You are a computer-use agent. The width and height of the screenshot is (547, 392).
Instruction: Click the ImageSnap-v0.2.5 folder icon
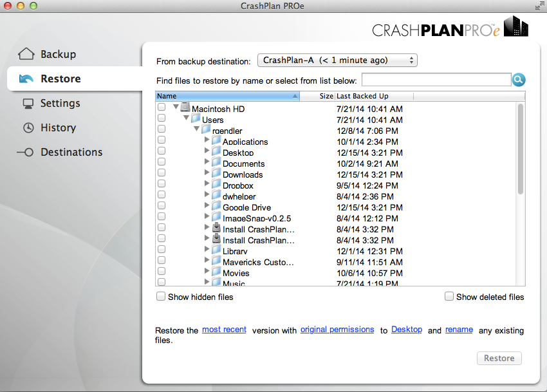pyautogui.click(x=217, y=217)
